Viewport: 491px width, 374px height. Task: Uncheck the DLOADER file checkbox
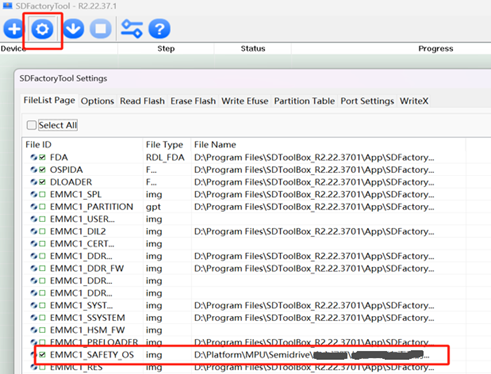tap(42, 182)
